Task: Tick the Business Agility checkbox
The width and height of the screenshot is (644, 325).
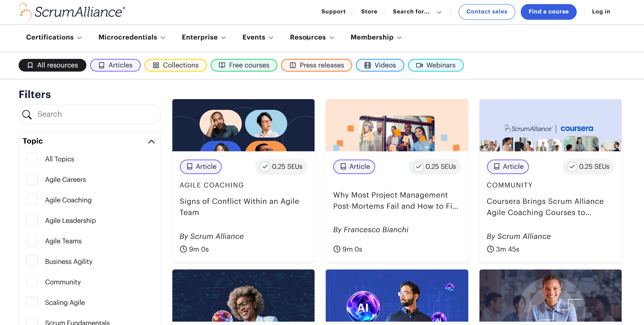Action: point(32,261)
